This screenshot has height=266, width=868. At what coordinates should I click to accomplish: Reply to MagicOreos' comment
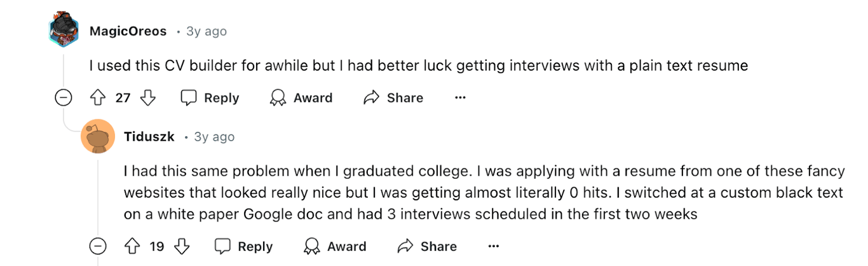pos(210,97)
